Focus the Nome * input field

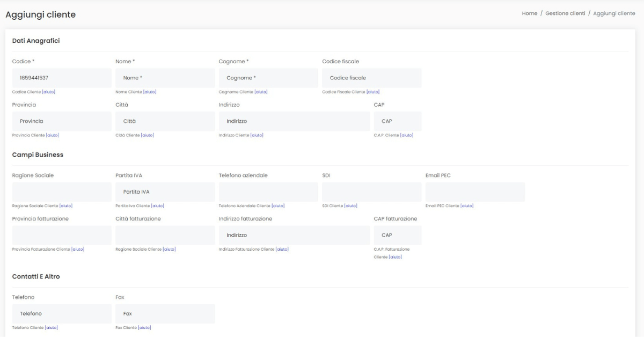coord(165,78)
